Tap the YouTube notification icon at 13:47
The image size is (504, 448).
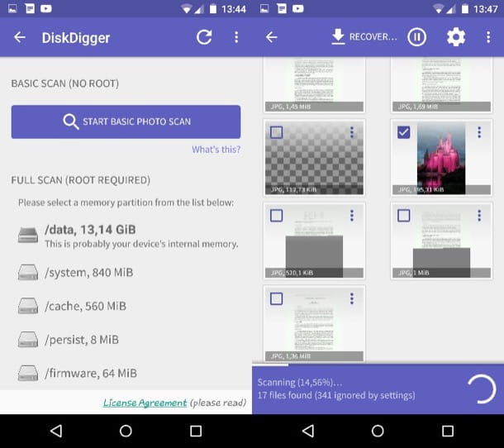point(298,9)
